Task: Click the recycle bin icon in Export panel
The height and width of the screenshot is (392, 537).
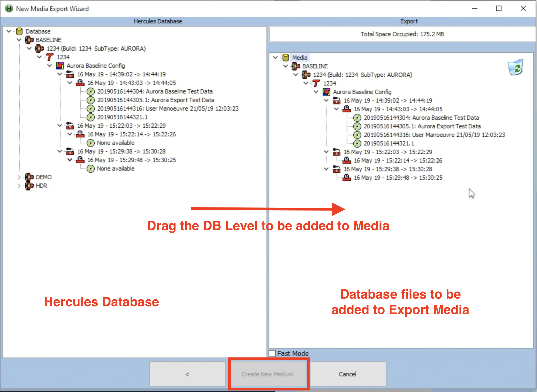Action: pyautogui.click(x=515, y=67)
